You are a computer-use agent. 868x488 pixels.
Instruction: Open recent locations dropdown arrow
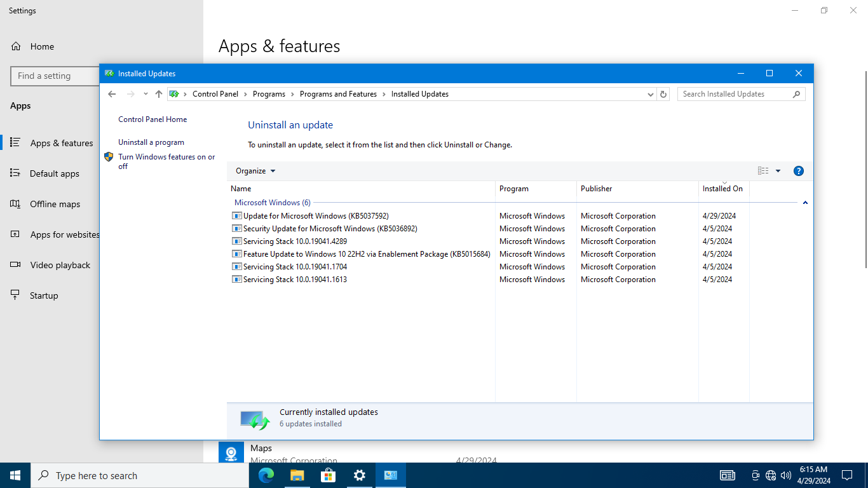point(146,94)
